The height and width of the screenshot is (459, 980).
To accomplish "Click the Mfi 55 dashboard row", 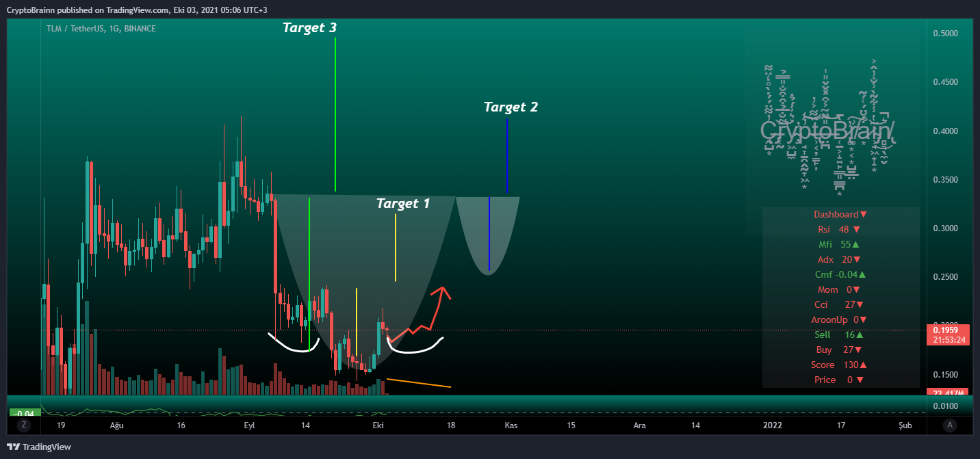I will (x=840, y=244).
